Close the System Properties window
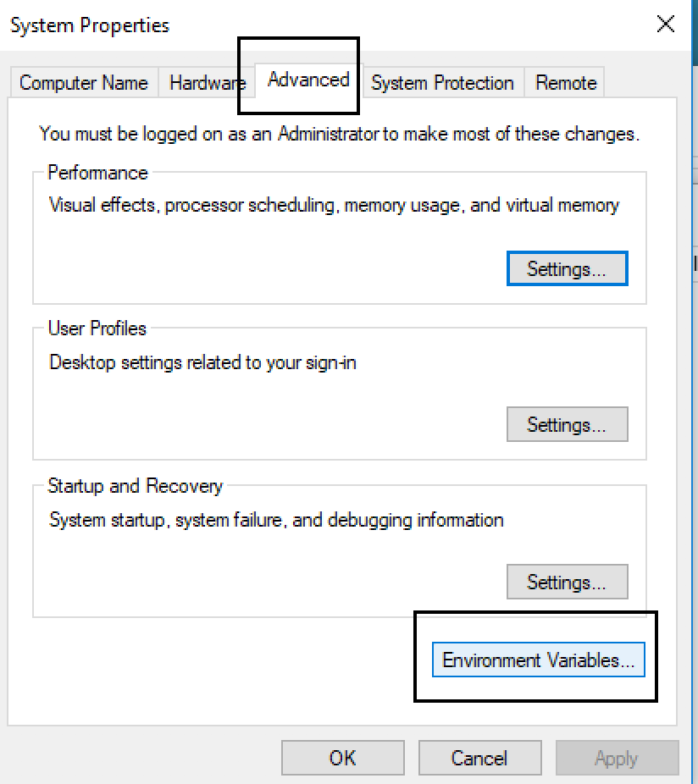This screenshot has height=784, width=698. coord(666,25)
